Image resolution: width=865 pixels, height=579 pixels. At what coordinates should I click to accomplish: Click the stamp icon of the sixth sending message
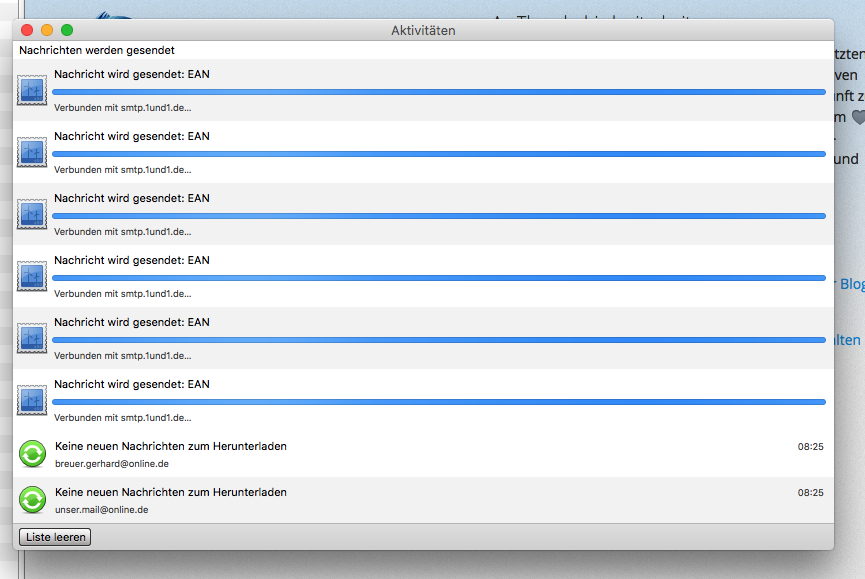tap(32, 400)
